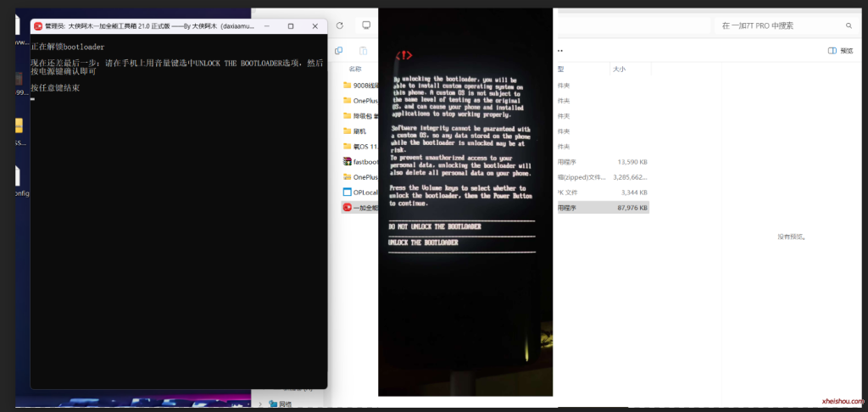Click the console line 按任意键结束
Screen dimensions: 868x412
point(55,87)
